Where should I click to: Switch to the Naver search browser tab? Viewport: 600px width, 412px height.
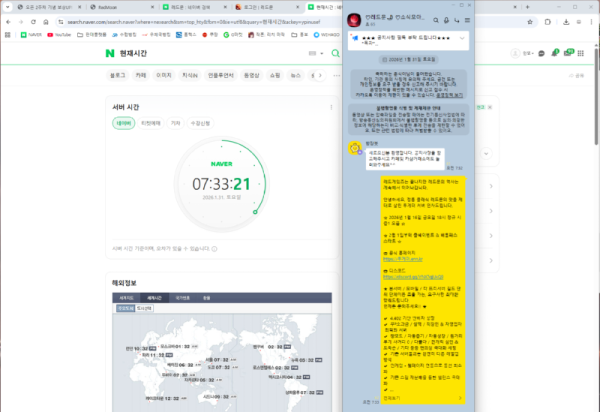click(x=195, y=7)
